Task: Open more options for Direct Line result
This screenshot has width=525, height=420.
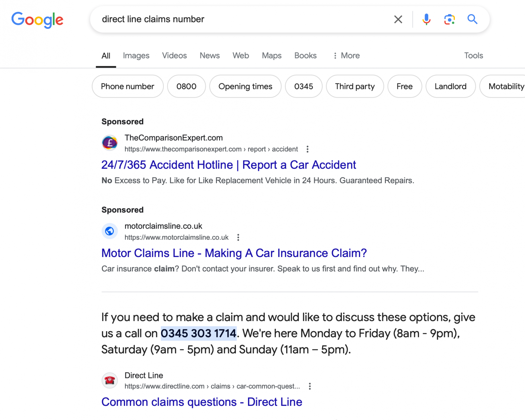Action: coord(310,386)
